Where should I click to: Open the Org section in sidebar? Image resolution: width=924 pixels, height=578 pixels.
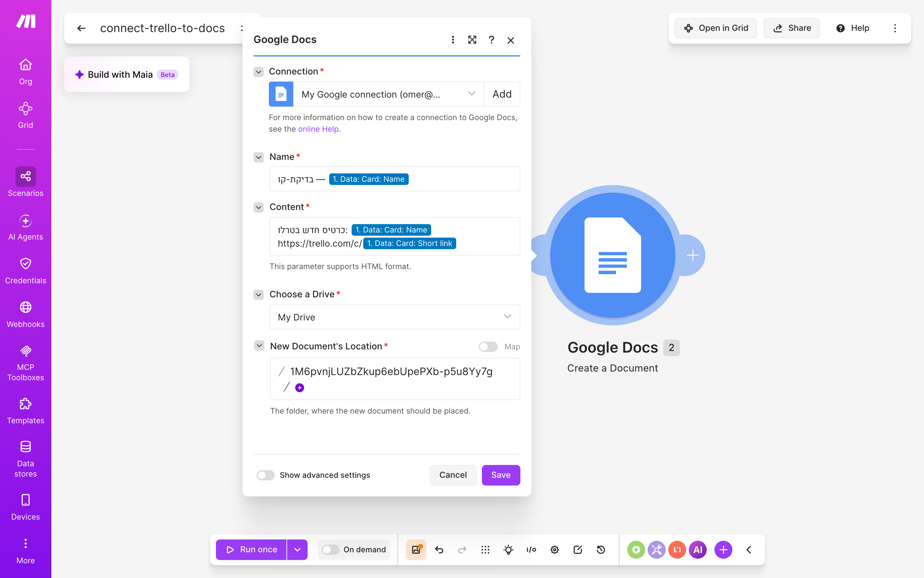pyautogui.click(x=26, y=72)
